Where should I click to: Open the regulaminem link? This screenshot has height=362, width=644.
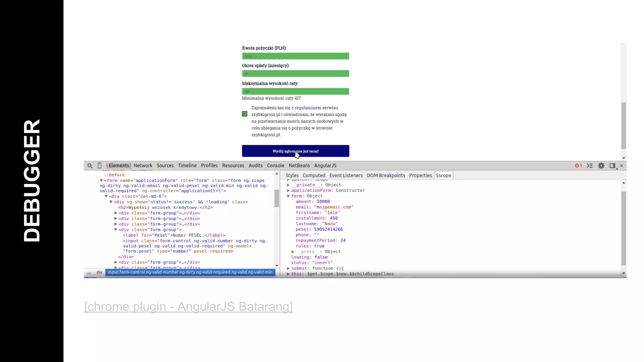point(308,108)
